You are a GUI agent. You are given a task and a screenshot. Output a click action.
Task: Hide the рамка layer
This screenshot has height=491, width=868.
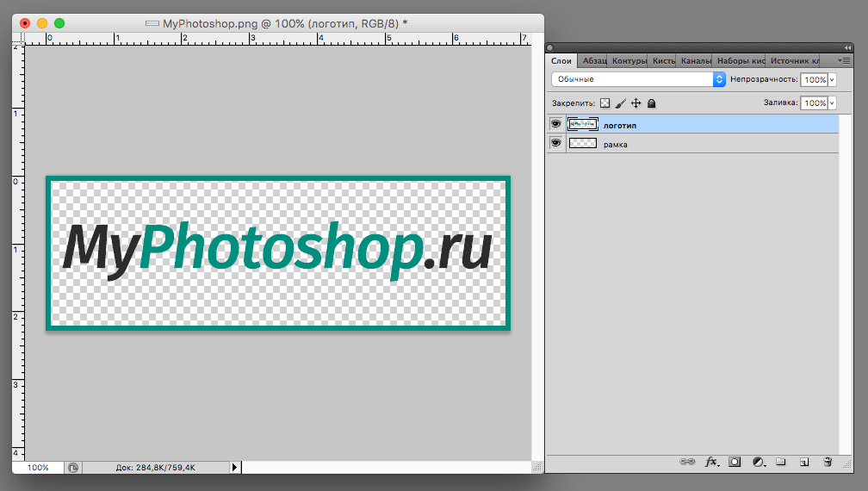555,144
